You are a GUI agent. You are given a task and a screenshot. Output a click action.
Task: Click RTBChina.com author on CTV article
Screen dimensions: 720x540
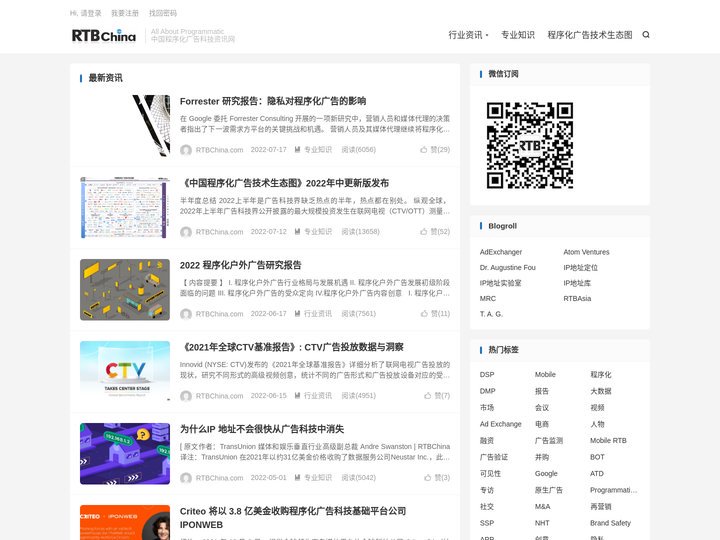coord(219,396)
